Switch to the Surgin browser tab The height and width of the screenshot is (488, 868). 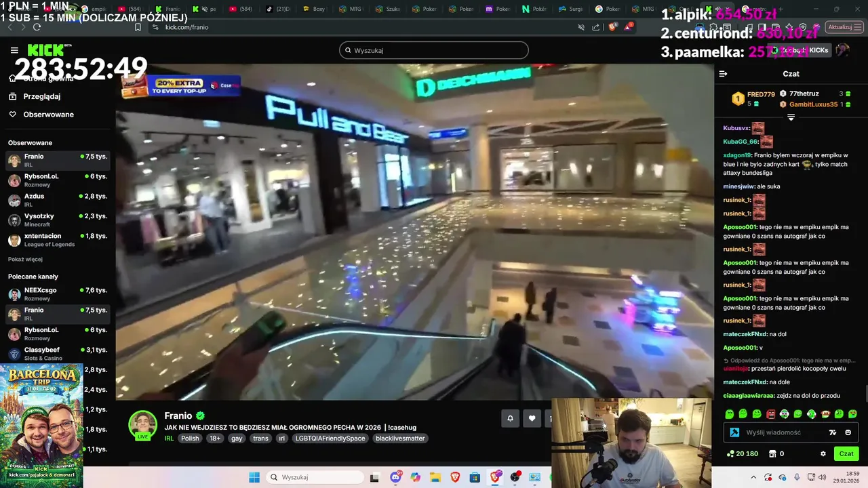tap(572, 9)
